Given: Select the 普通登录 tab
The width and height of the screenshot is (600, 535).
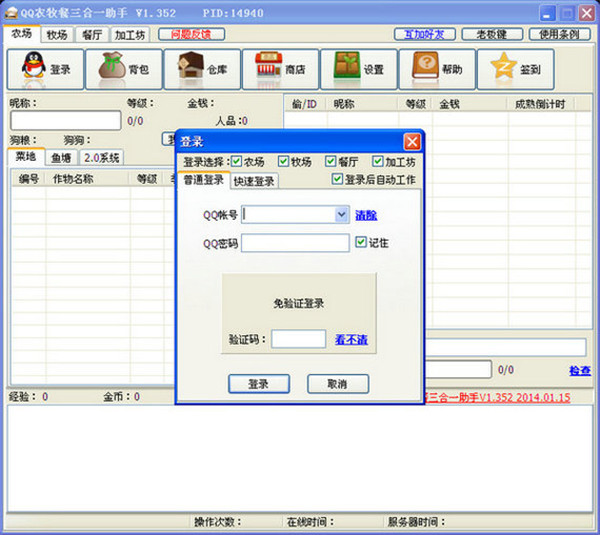Looking at the screenshot, I should pos(204,180).
